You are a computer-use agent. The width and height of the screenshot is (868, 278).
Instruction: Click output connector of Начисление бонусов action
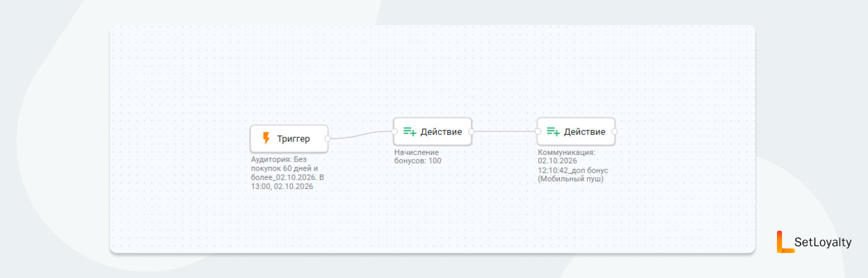pos(471,132)
